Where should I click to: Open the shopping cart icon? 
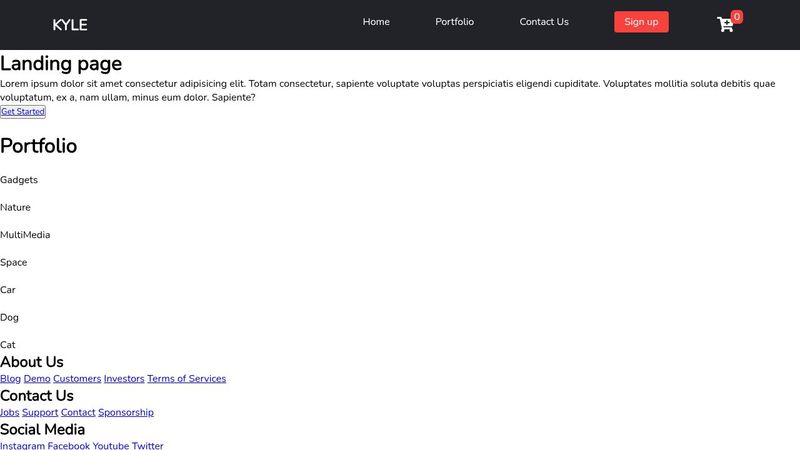[726, 24]
